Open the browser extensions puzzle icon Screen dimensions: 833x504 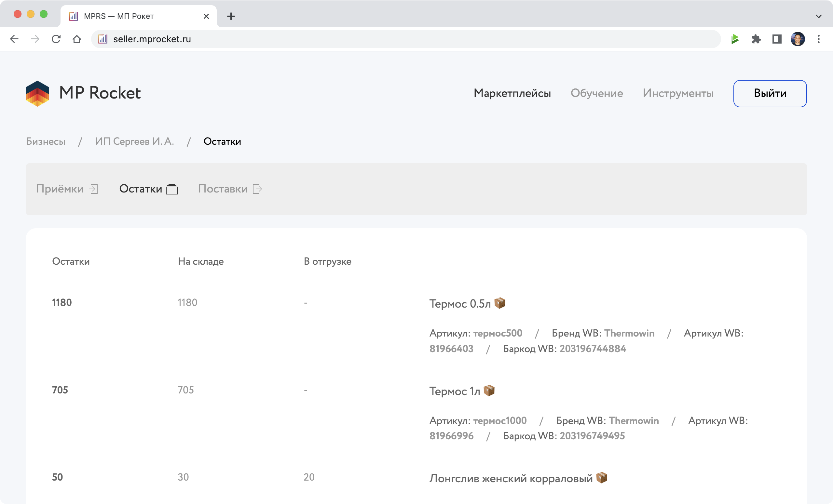(756, 39)
